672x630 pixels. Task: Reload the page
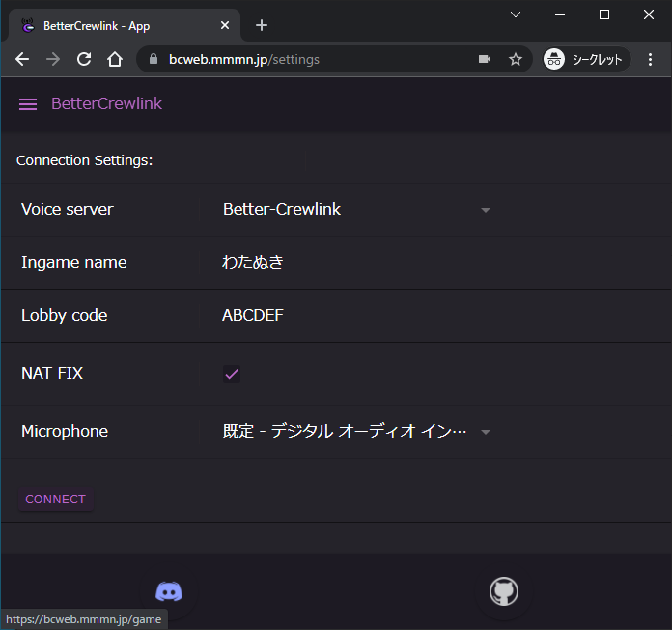tap(84, 59)
